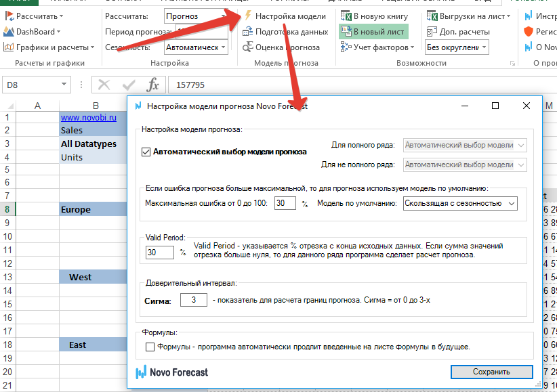
Task: Click the select-all corner of the worksheet
Action: [10, 106]
